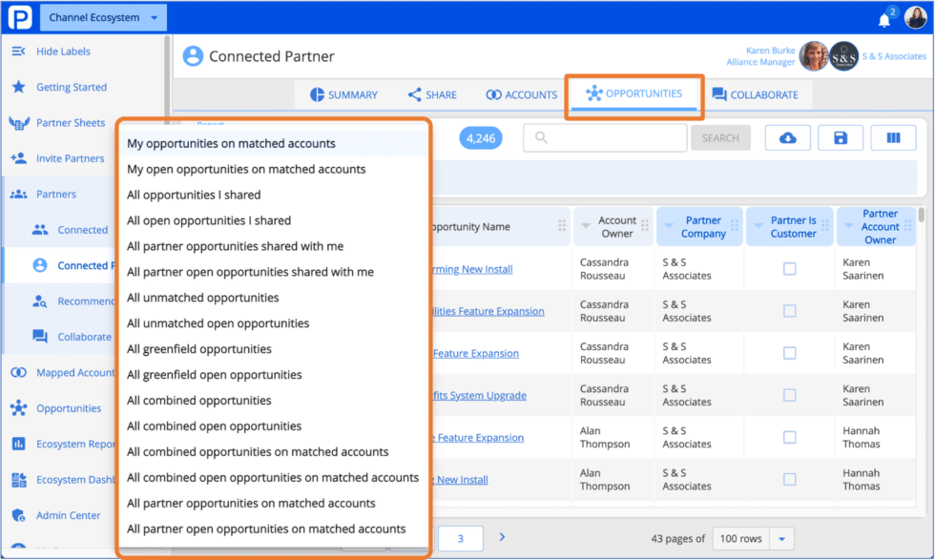Open the 100 rows dropdown
This screenshot has width=935, height=560.
(x=753, y=538)
